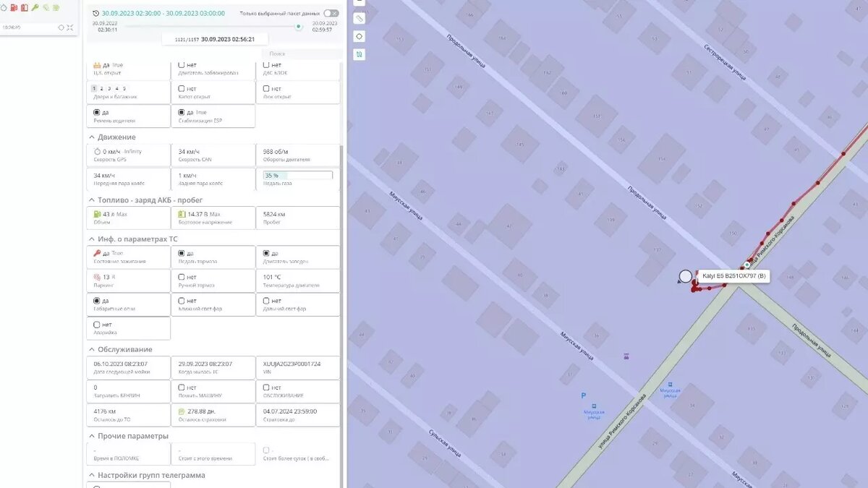The height and width of the screenshot is (488, 868).
Task: Click the route track map tool icon
Action: coord(359,54)
